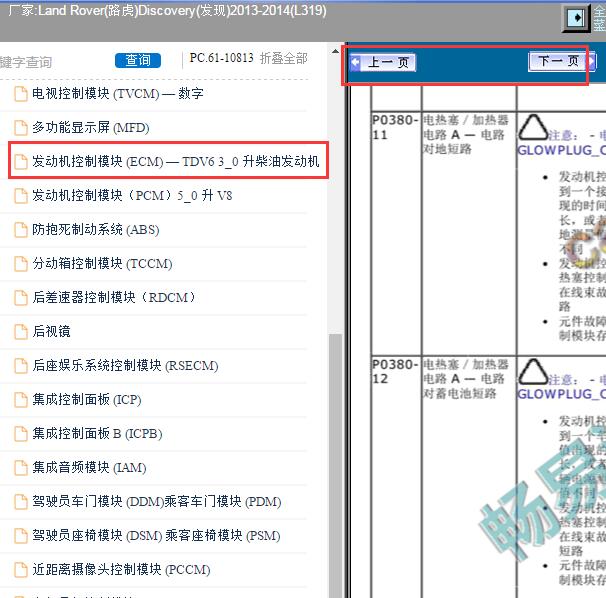The image size is (606, 598).
Task: Open the 后视镜 entry
Action: point(51,332)
